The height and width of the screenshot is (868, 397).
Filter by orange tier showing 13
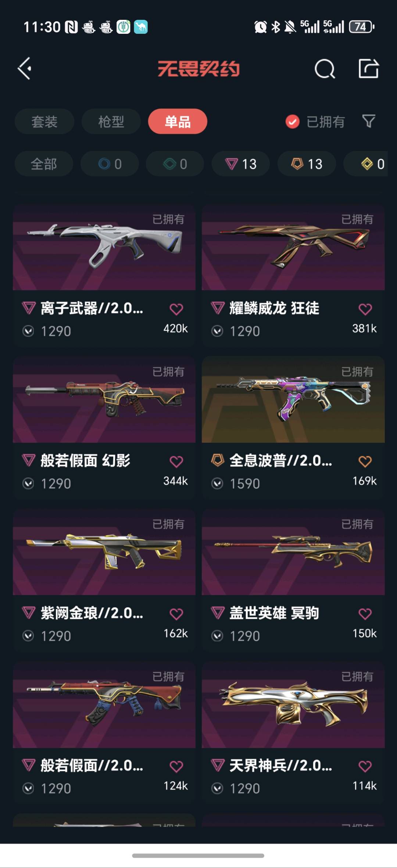click(306, 164)
